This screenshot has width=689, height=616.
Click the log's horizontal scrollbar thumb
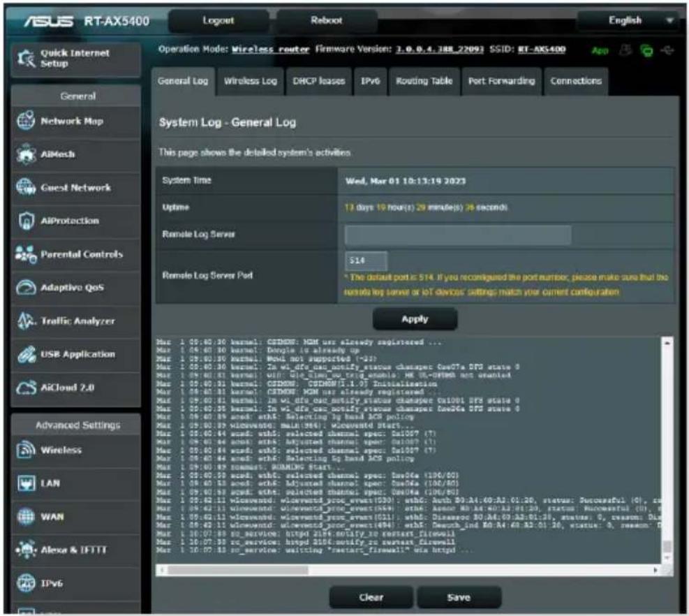[238, 571]
